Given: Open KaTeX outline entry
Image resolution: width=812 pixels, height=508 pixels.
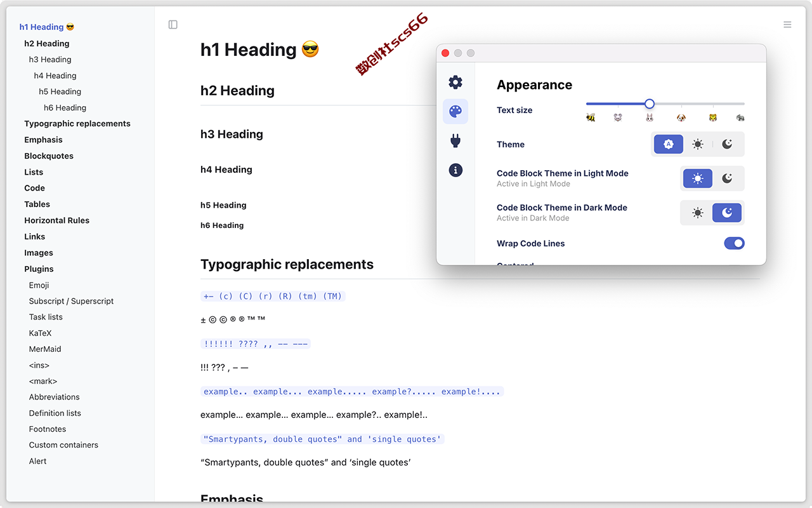Looking at the screenshot, I should pos(40,333).
